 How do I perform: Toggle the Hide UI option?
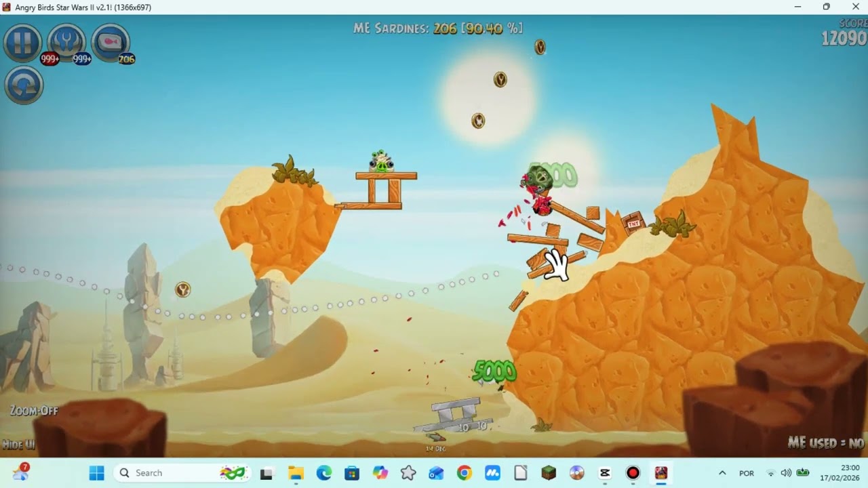pyautogui.click(x=19, y=445)
